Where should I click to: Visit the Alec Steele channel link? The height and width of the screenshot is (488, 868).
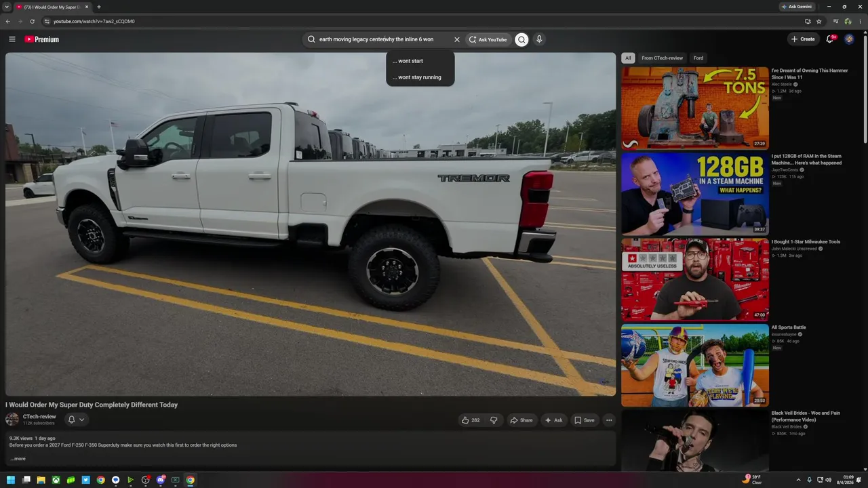(781, 85)
